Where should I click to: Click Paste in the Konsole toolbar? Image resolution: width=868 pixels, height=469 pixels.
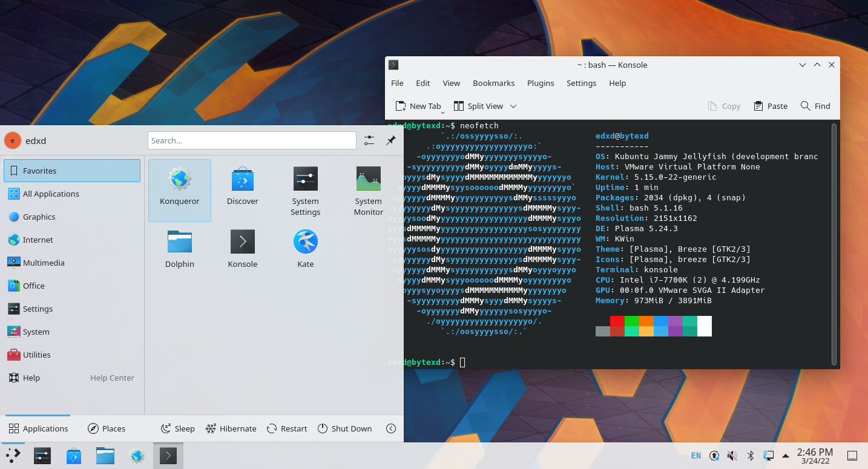[x=771, y=106]
